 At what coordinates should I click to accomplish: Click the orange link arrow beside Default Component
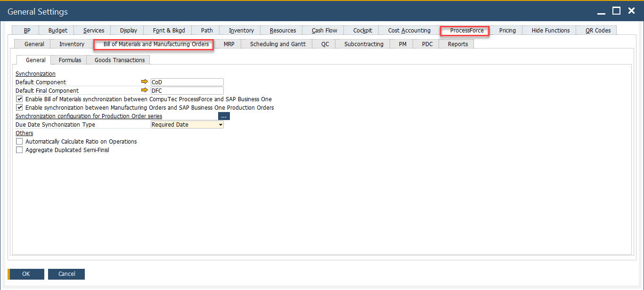(x=145, y=81)
